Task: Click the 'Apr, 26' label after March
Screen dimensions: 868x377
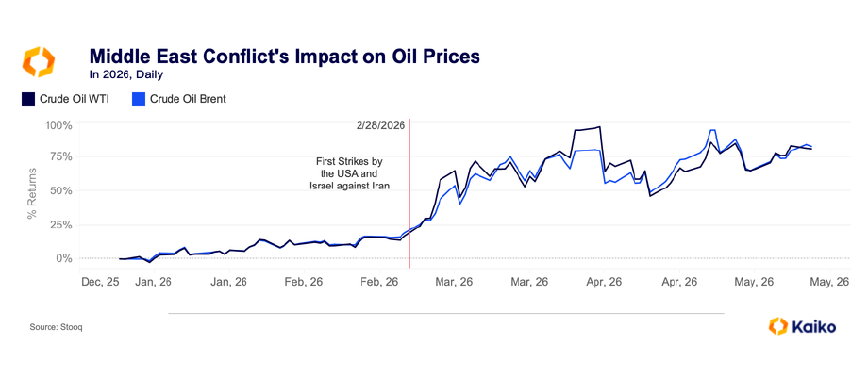Action: [x=605, y=282]
